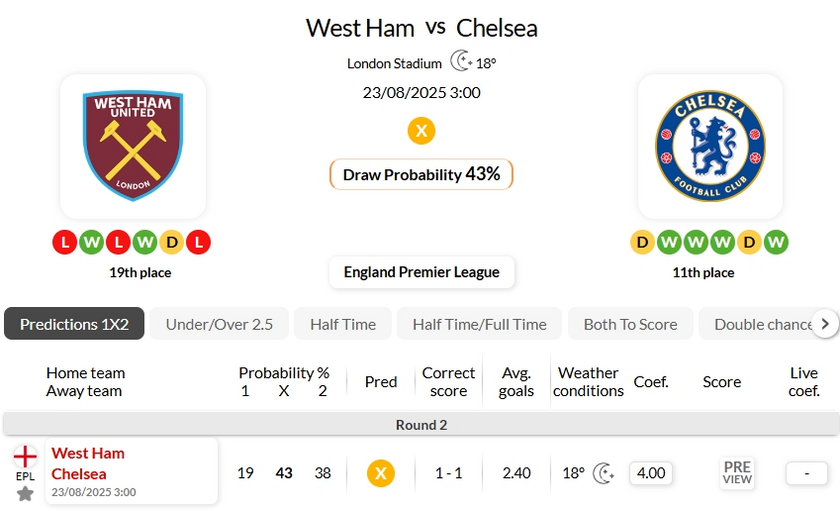Click the night weather icon beside London Stadium
Screen dimensions: 840x511
click(x=461, y=62)
